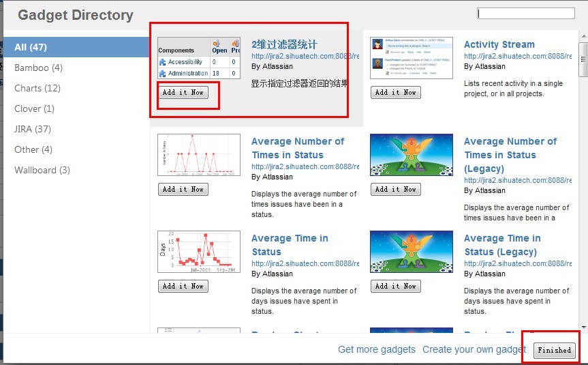This screenshot has width=588, height=365.
Task: Click the 2维过滤器统计 components table thumbnail
Action: point(199,58)
